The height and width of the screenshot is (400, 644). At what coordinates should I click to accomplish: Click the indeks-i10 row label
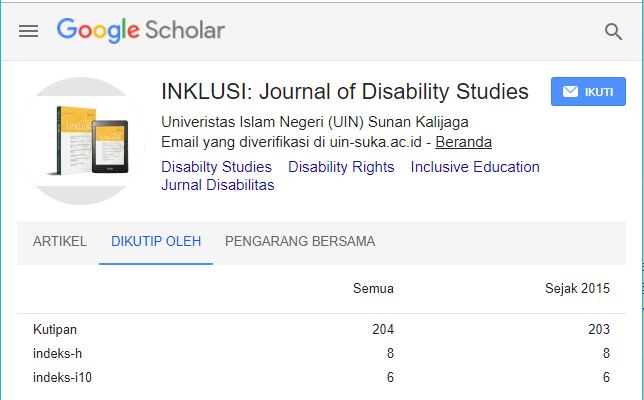(x=62, y=377)
